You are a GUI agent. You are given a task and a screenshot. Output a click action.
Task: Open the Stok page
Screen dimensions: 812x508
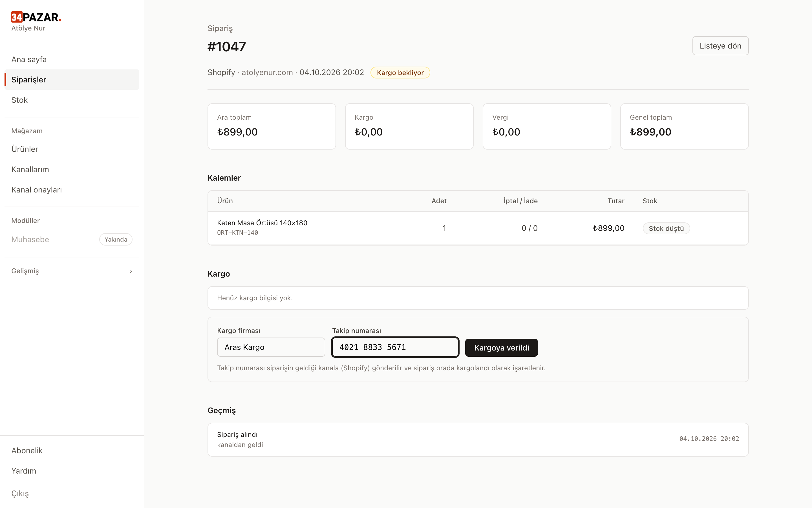(x=72, y=100)
